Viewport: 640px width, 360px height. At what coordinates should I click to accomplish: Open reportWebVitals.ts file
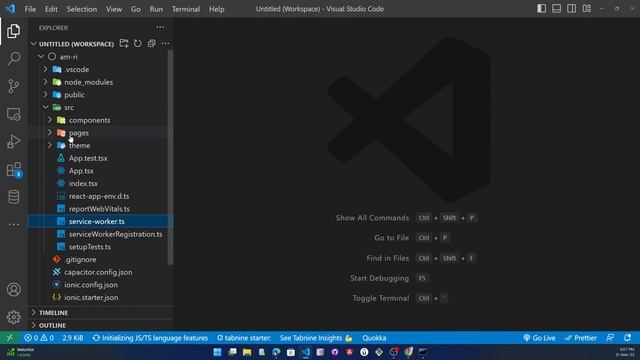click(99, 209)
